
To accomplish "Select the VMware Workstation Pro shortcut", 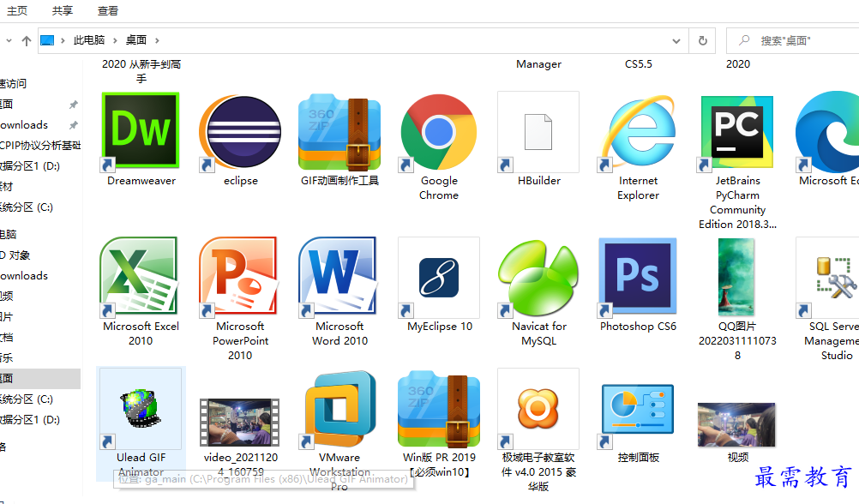I will point(339,409).
